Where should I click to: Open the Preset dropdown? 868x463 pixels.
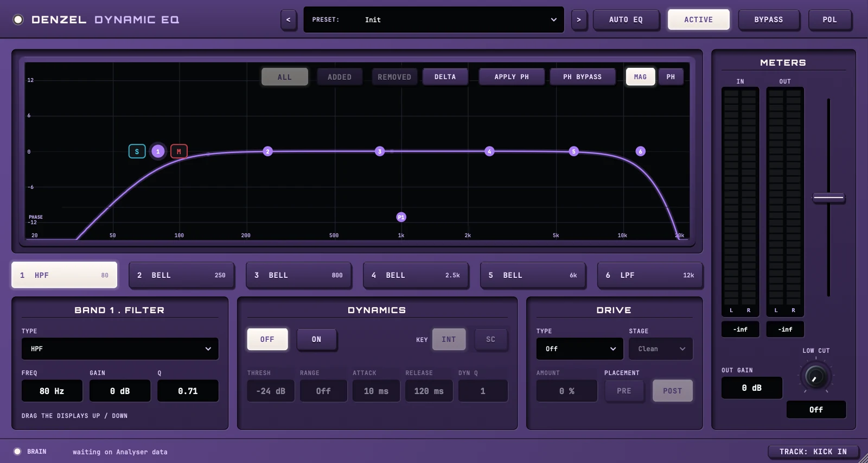pos(434,20)
